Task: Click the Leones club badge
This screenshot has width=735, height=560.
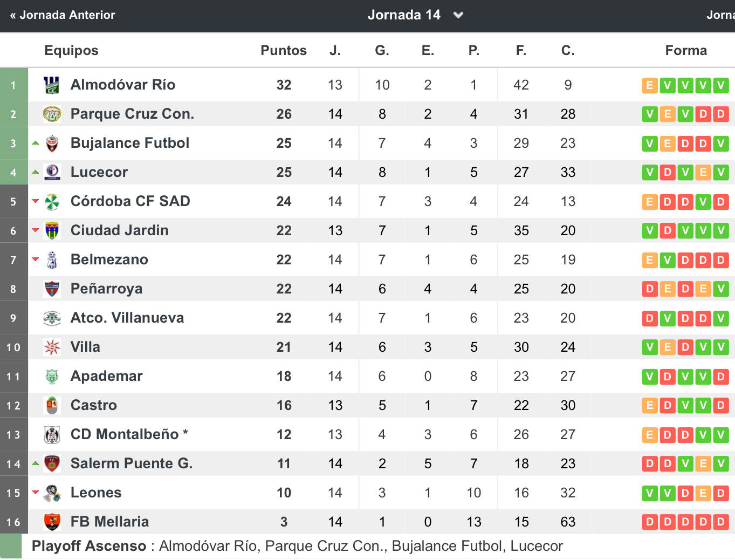Action: click(x=52, y=493)
